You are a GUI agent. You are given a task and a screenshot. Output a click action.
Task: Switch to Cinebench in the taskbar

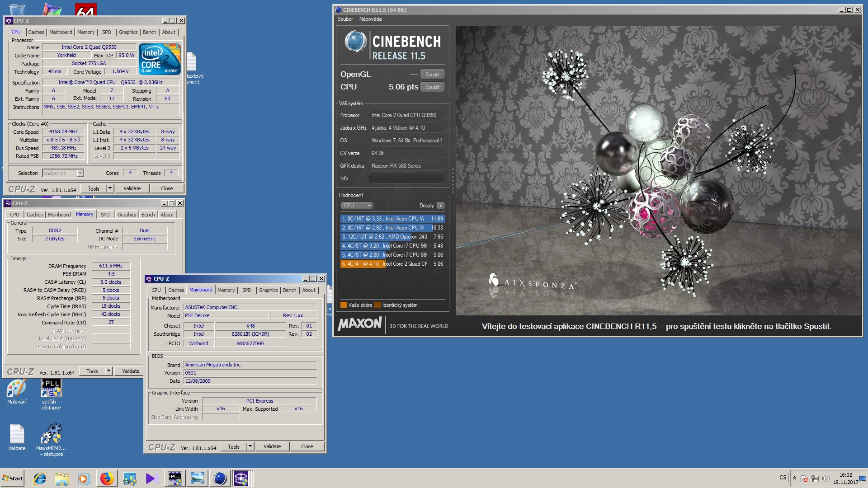220,478
